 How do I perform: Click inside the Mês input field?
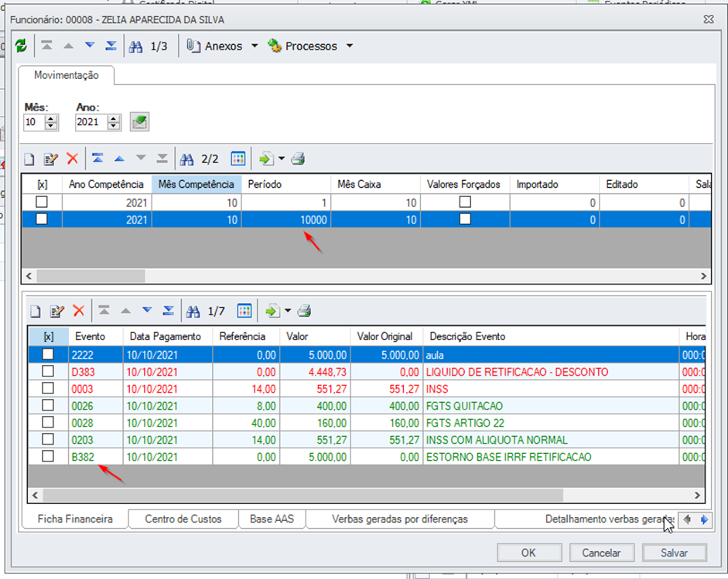tap(34, 122)
